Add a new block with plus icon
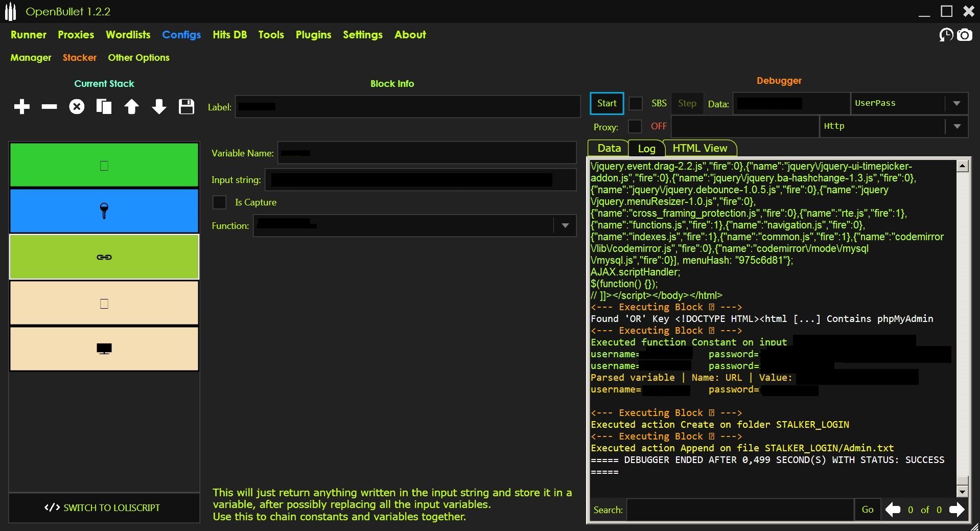980x531 pixels. tap(22, 107)
